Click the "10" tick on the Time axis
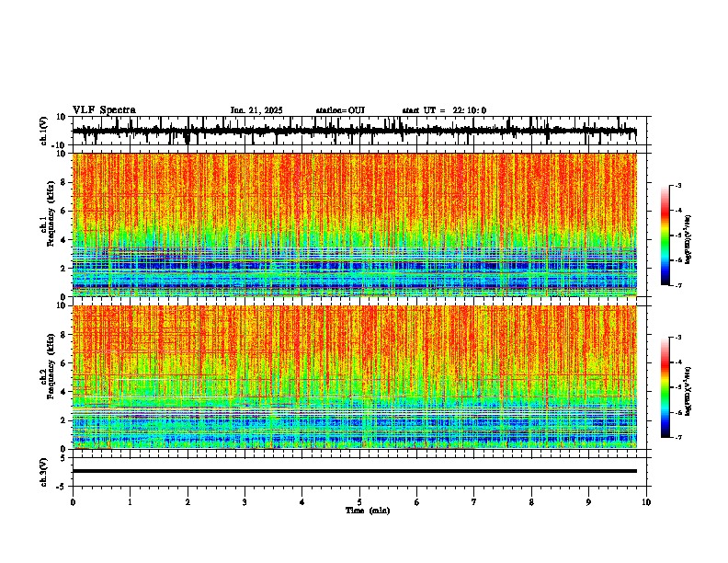 (x=646, y=502)
